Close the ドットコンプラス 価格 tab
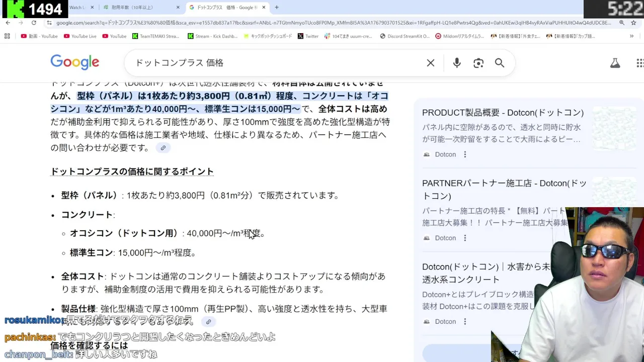The image size is (644, 362). [x=264, y=8]
